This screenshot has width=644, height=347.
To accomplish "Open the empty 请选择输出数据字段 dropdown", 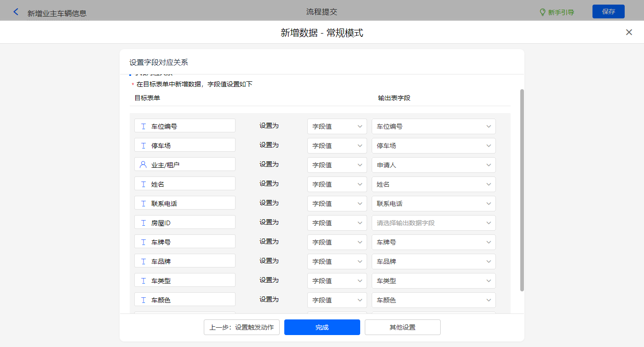I will pos(433,223).
